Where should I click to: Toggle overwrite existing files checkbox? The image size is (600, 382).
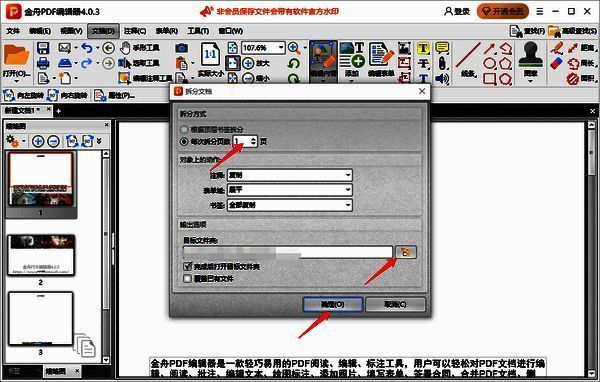pos(188,279)
